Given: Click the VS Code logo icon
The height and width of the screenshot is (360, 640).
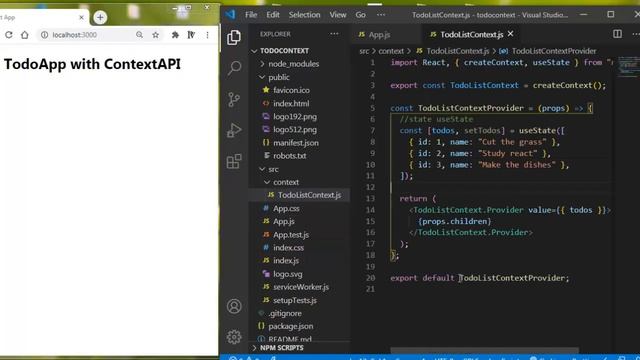Looking at the screenshot, I should pos(231,15).
